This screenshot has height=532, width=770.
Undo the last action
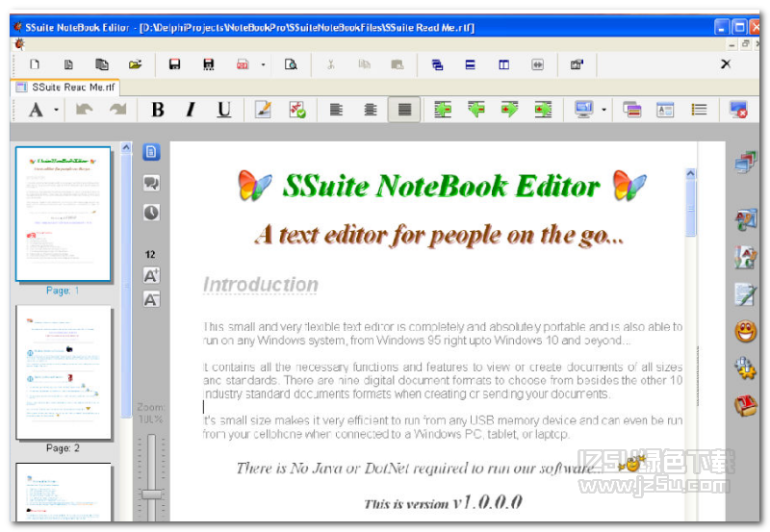85,110
